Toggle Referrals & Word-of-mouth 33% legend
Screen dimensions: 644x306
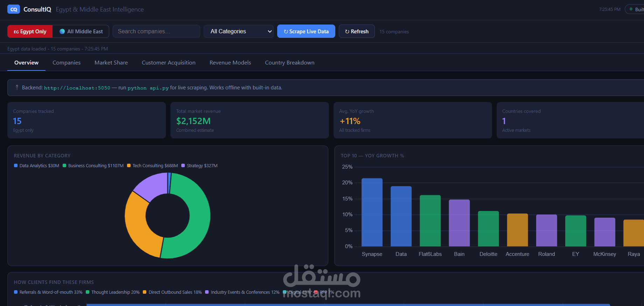pos(48,292)
